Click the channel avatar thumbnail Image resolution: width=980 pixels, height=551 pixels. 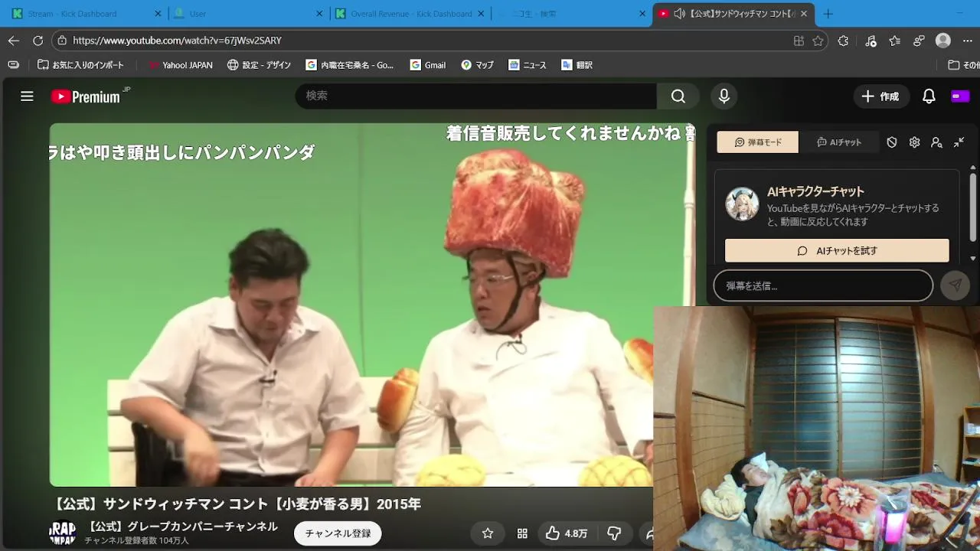63,533
